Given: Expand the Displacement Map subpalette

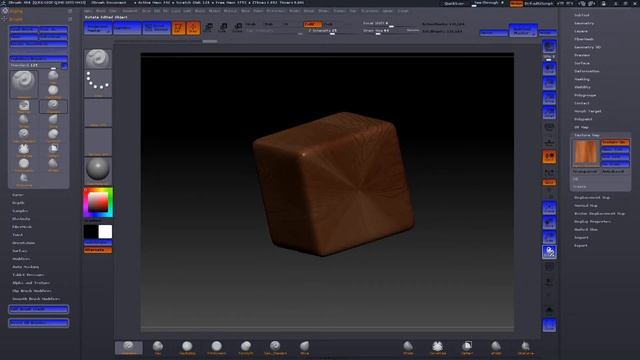Looking at the screenshot, I should point(592,198).
